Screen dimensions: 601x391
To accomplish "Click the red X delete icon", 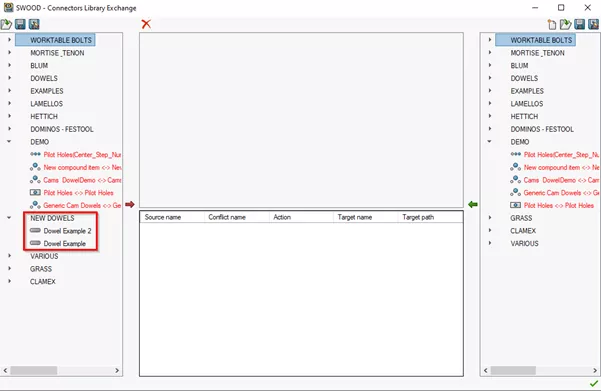I will click(146, 24).
